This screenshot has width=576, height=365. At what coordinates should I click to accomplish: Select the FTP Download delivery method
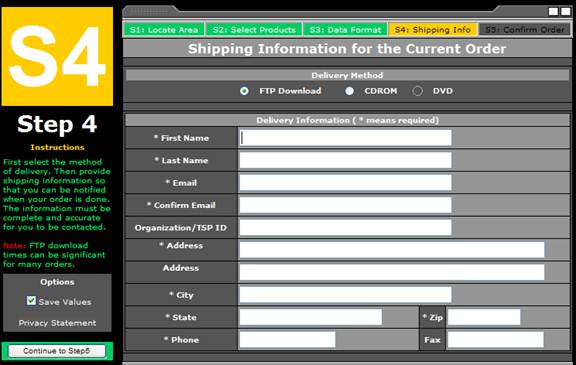tap(244, 91)
